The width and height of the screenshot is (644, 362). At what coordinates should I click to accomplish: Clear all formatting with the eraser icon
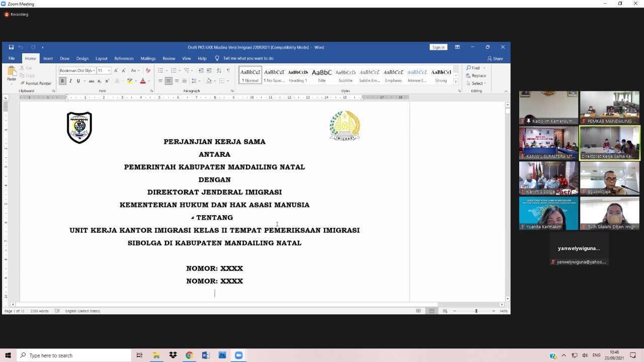[148, 70]
